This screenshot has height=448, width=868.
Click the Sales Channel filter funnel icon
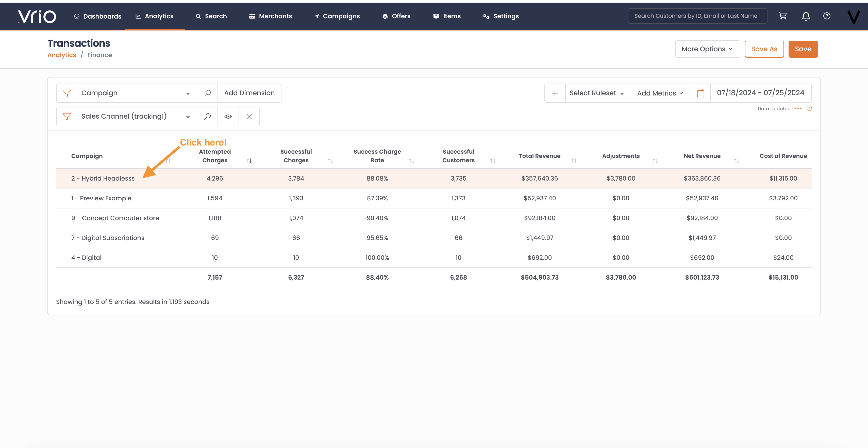(x=67, y=116)
